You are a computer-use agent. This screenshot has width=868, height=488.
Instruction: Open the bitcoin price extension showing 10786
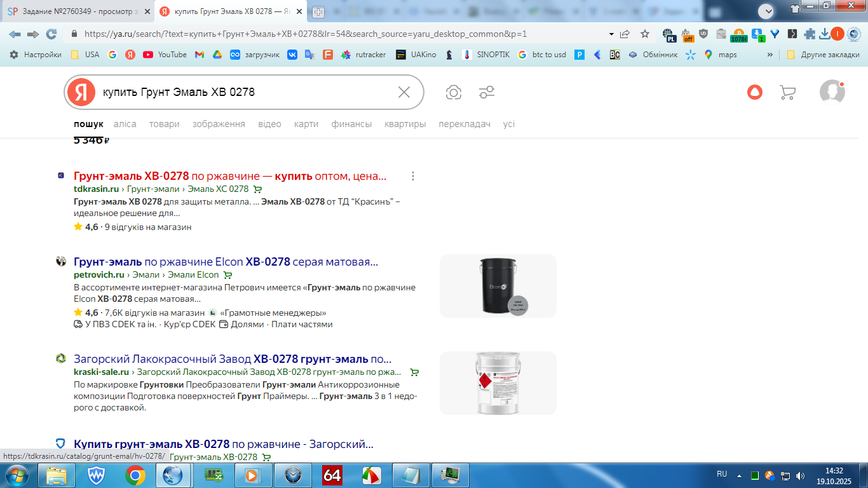[738, 35]
